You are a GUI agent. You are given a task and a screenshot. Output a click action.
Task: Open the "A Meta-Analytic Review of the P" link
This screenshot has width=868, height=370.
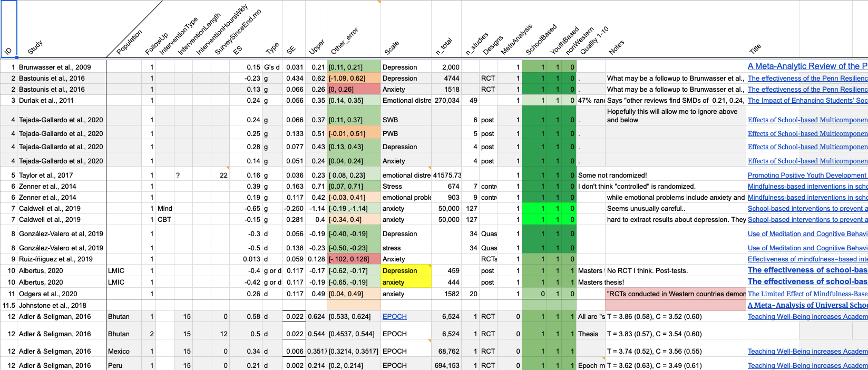806,66
